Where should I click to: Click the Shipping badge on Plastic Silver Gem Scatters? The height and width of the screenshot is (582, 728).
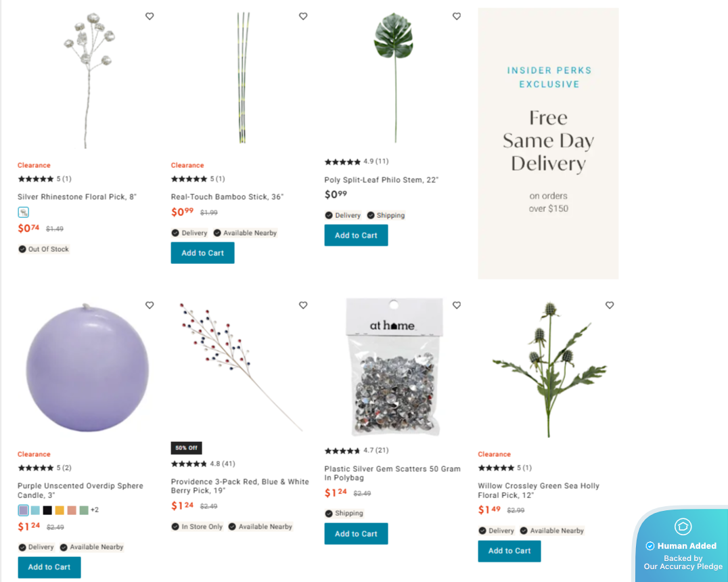[344, 513]
